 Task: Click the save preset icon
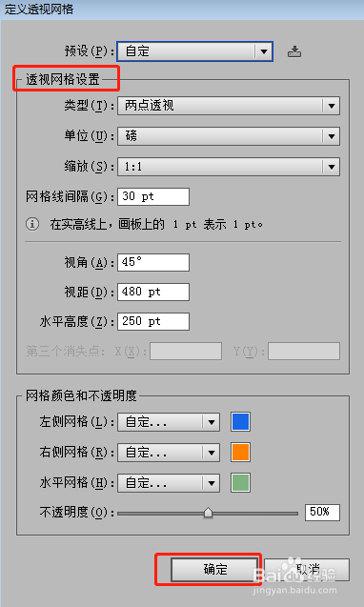(x=294, y=51)
